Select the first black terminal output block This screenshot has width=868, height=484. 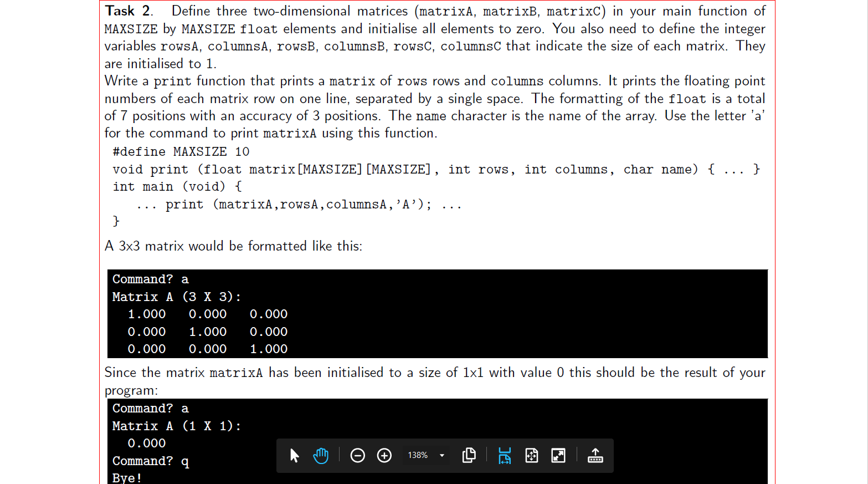tap(437, 313)
